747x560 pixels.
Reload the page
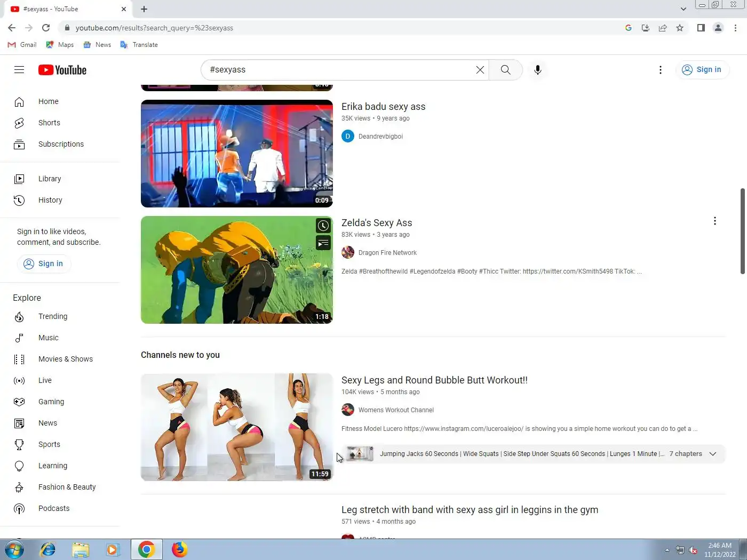46,28
